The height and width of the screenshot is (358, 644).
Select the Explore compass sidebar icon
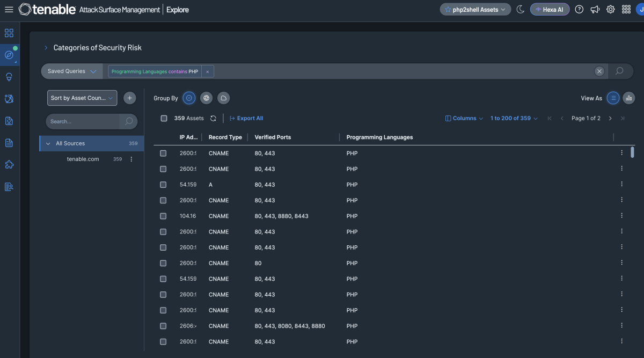(x=9, y=55)
